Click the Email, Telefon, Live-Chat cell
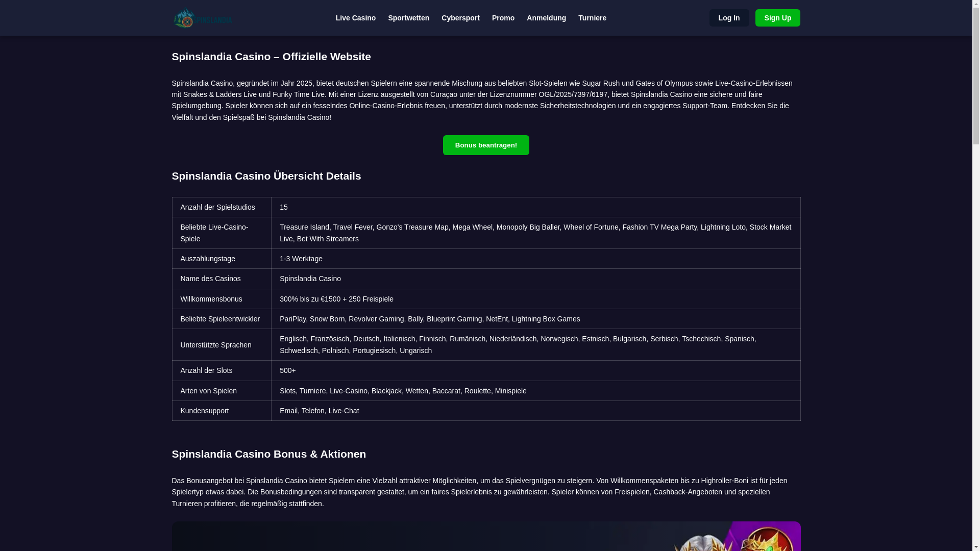Image resolution: width=980 pixels, height=551 pixels. pyautogui.click(x=319, y=411)
